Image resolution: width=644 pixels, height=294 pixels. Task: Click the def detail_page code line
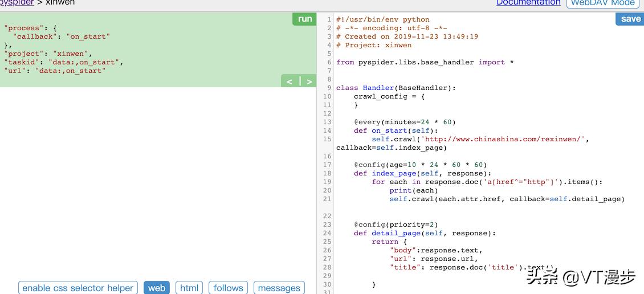(x=425, y=233)
